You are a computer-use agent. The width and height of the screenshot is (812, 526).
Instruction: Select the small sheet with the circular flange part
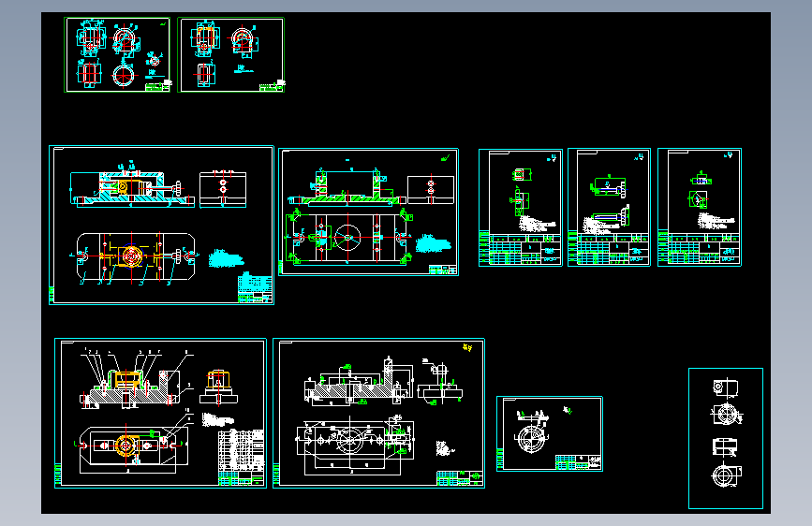tap(550, 434)
